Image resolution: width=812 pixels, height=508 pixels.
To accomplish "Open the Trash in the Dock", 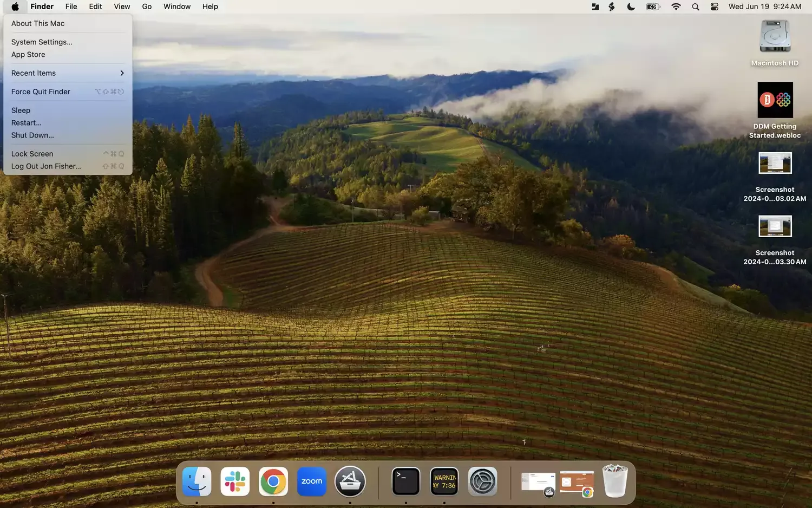I will [x=615, y=481].
